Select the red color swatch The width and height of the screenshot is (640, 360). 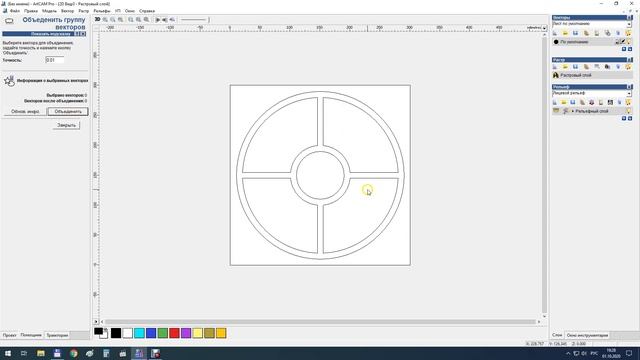tap(174, 333)
